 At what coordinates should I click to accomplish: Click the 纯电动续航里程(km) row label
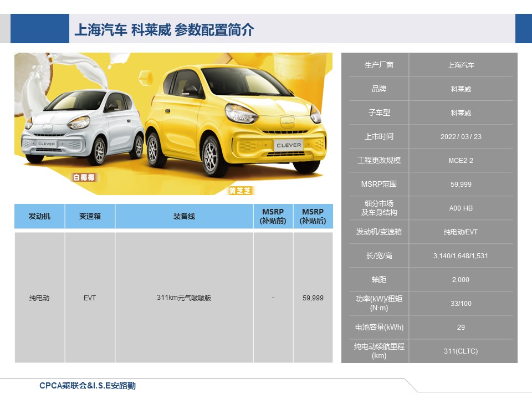click(379, 351)
